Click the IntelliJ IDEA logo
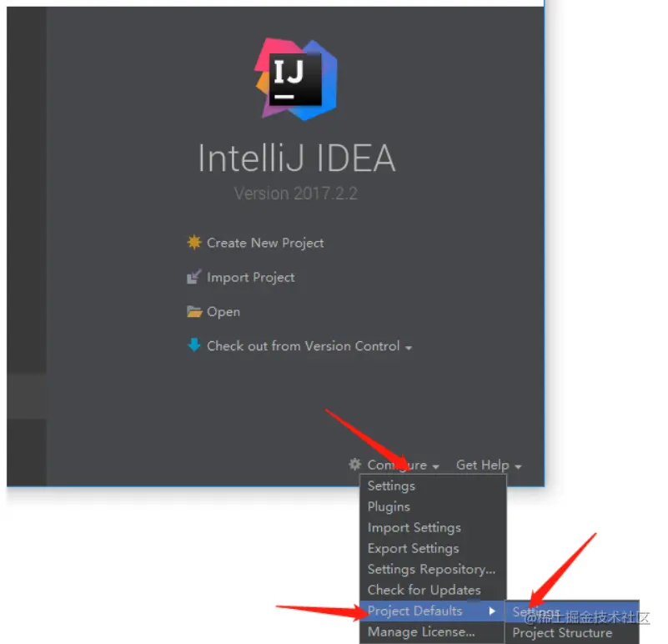Screen dimensions: 668x644 click(x=296, y=79)
